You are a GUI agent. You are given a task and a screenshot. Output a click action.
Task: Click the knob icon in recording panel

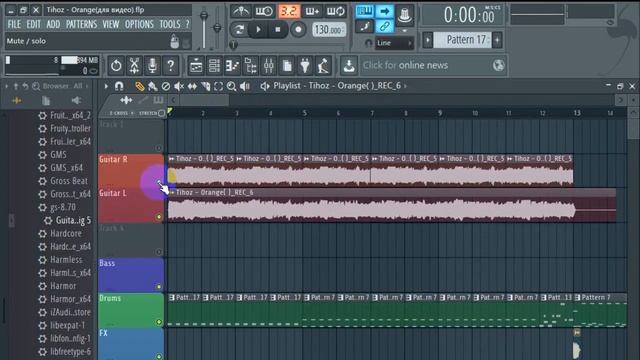404,15
